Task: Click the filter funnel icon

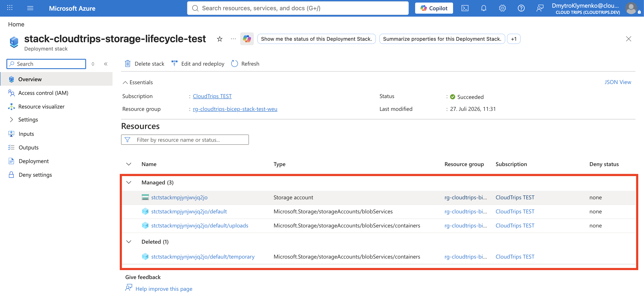Action: pos(127,140)
